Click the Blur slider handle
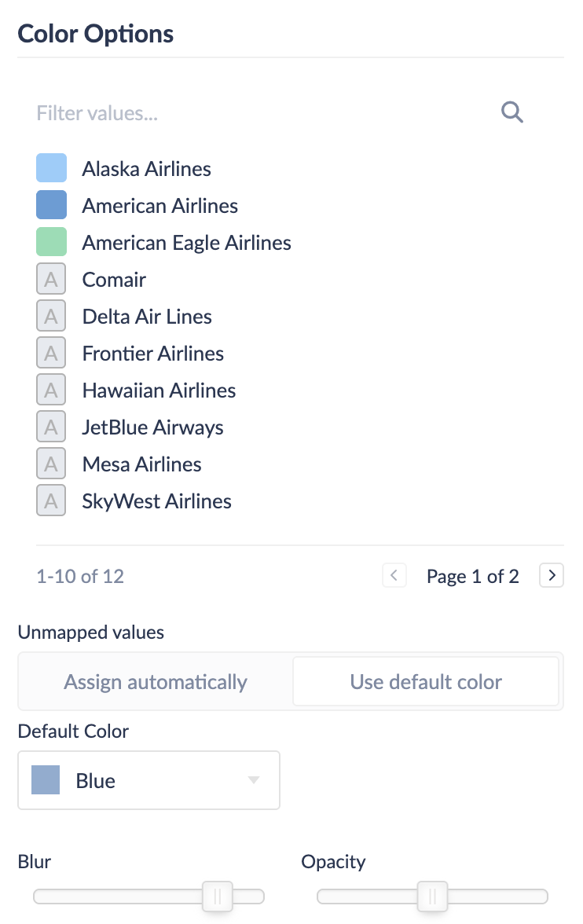583x924 pixels. [x=218, y=896]
